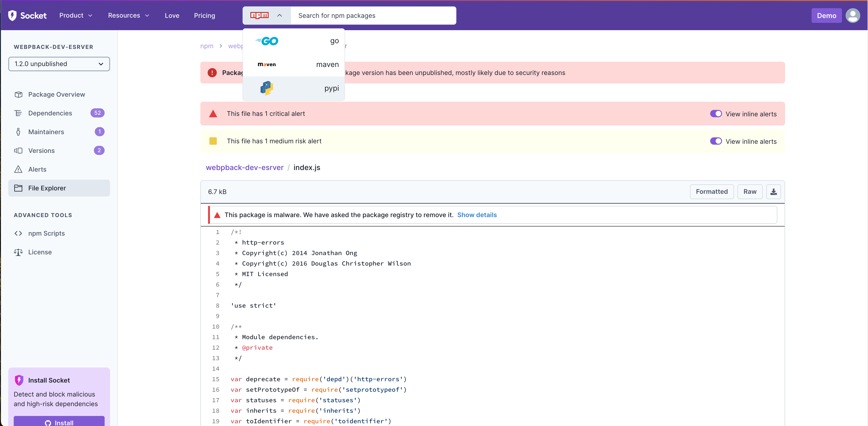Choose the maven ecosystem entry
This screenshot has width=868, height=426.
point(294,64)
